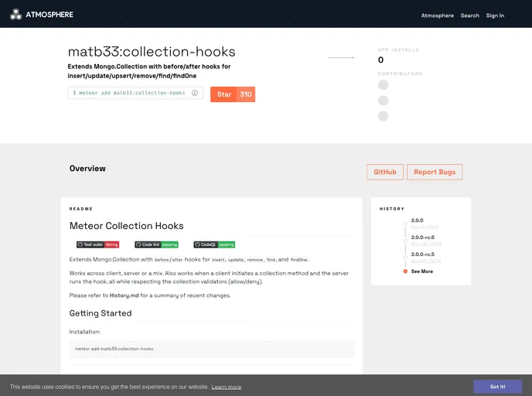Click the second contributor avatar
Viewport: 532px width, 396px height.
point(383,101)
